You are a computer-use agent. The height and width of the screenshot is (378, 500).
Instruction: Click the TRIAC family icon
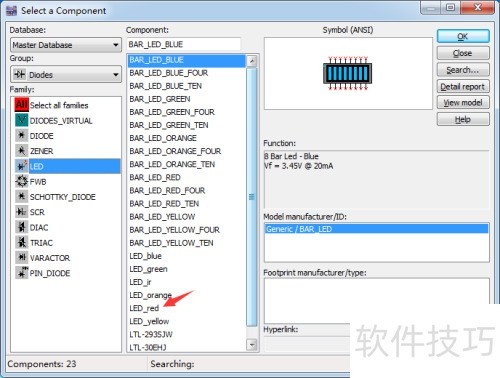coord(22,242)
